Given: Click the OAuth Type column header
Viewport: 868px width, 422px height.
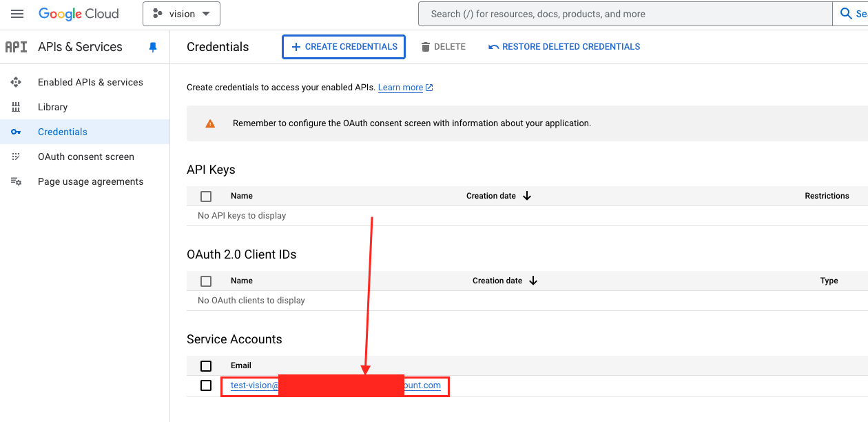Looking at the screenshot, I should [829, 281].
